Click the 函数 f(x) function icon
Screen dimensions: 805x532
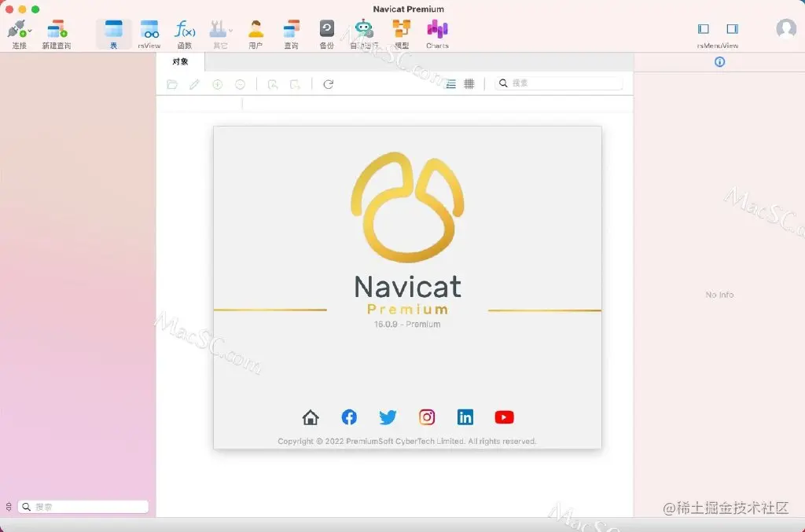pyautogui.click(x=184, y=29)
